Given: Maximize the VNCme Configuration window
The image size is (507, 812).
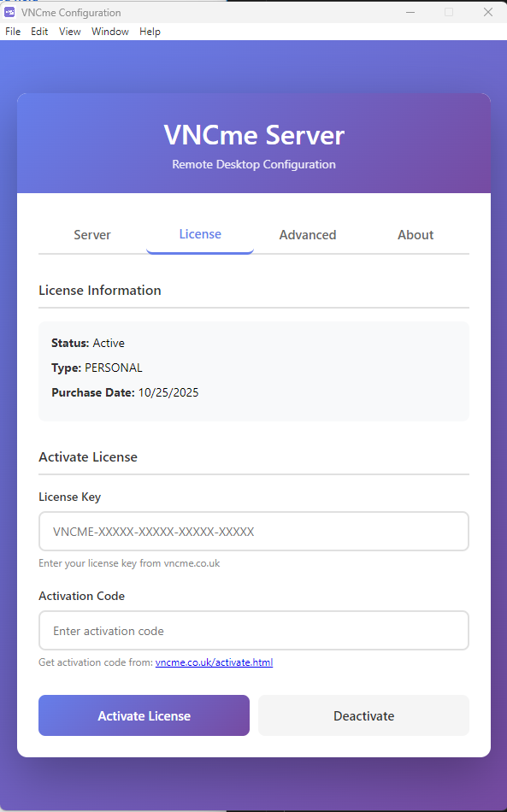Looking at the screenshot, I should [448, 12].
